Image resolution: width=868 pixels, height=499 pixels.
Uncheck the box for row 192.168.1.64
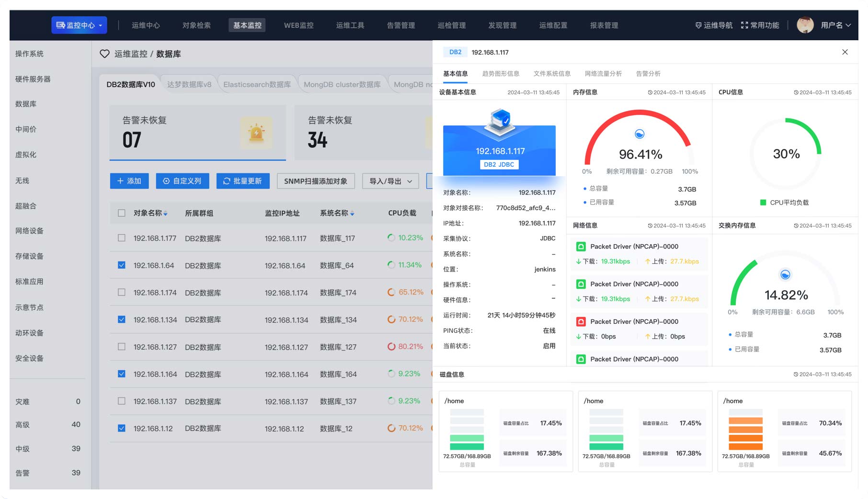122,265
